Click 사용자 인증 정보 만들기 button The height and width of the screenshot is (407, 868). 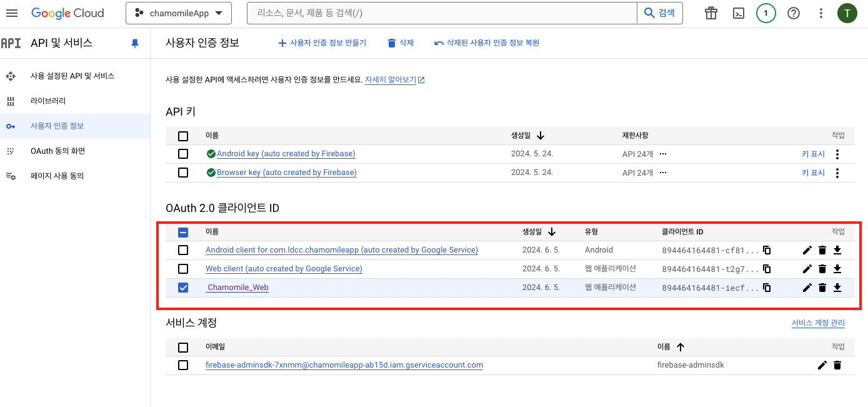pos(322,43)
